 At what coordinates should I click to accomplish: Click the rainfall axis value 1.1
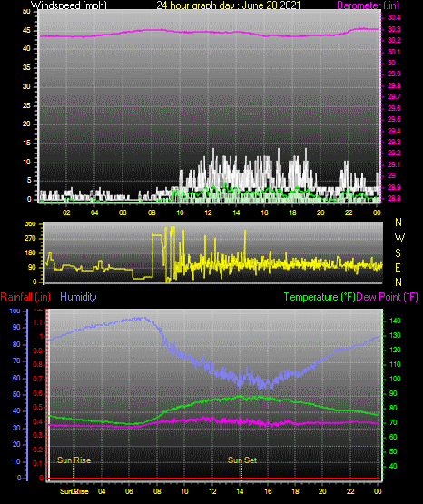[38, 322]
